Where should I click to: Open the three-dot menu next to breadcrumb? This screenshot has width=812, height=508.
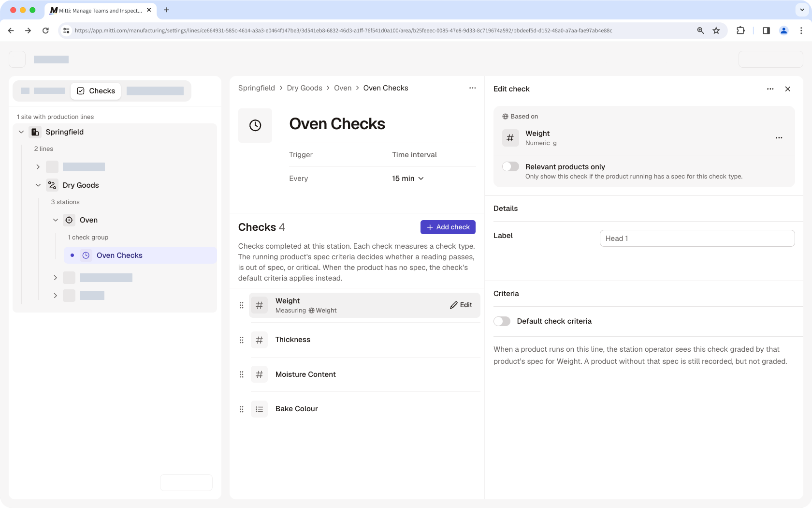coord(472,88)
